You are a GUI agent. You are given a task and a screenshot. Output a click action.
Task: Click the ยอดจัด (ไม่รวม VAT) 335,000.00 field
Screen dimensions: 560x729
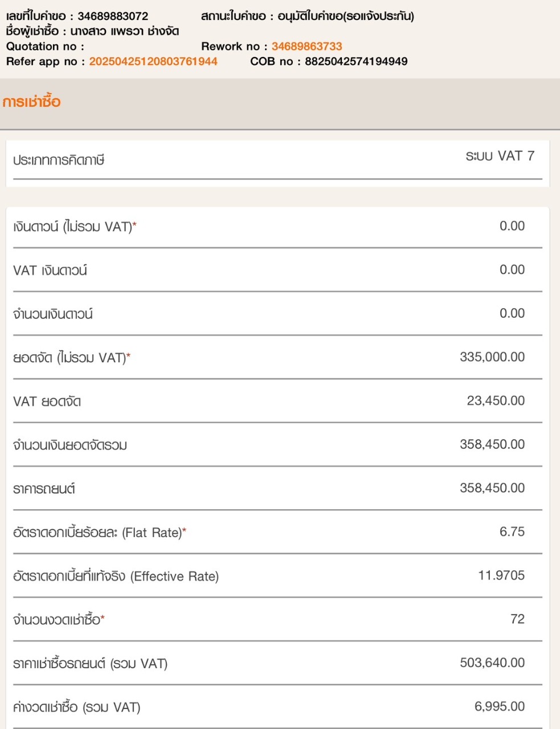pyautogui.click(x=492, y=357)
